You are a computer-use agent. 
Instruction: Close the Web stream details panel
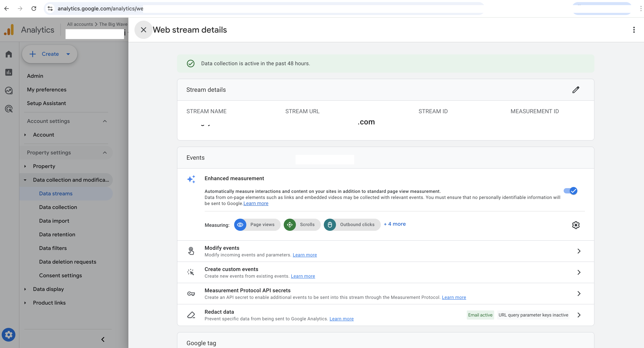tap(143, 30)
